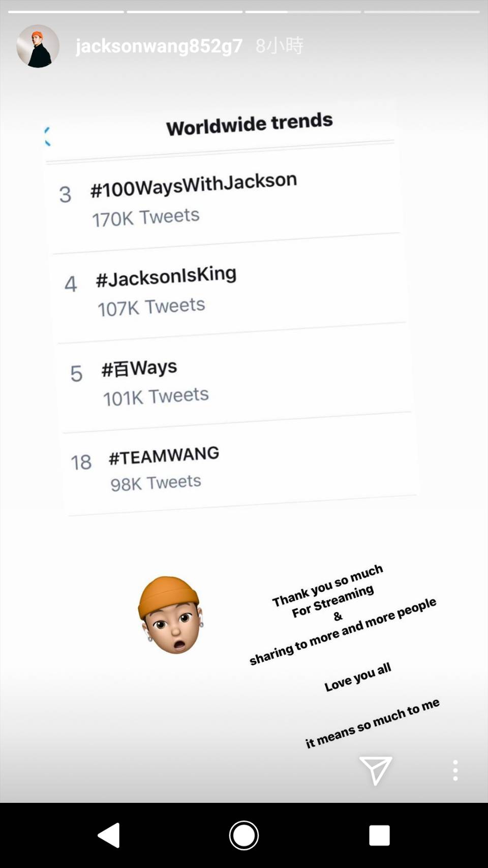Open the three-dot more options menu
The image size is (488, 868).
pos(455,770)
